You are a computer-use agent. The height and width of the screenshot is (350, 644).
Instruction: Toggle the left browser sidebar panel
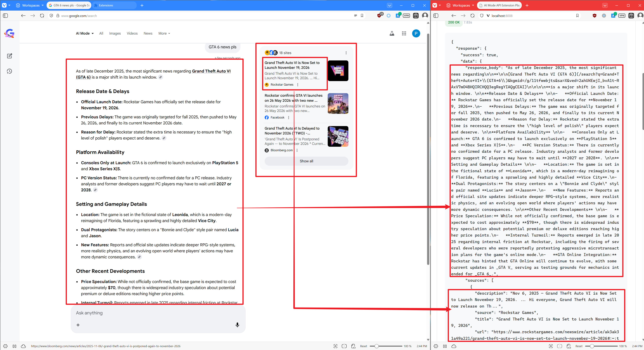coord(6,16)
